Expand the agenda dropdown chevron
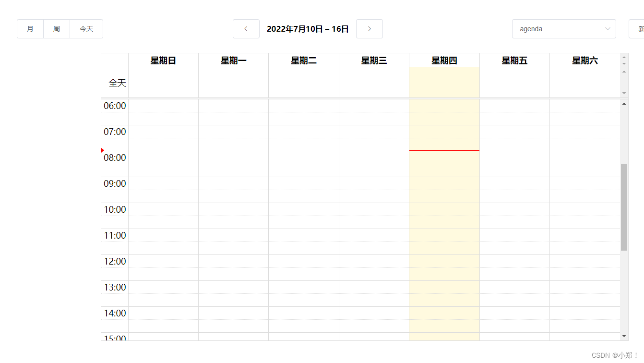Viewport: 644px width, 363px height. (607, 29)
